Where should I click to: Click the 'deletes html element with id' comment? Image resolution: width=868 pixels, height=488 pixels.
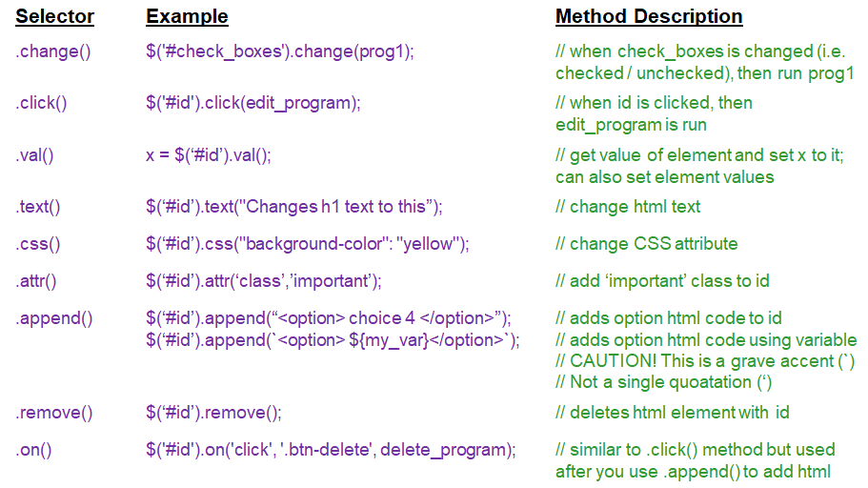tap(673, 413)
